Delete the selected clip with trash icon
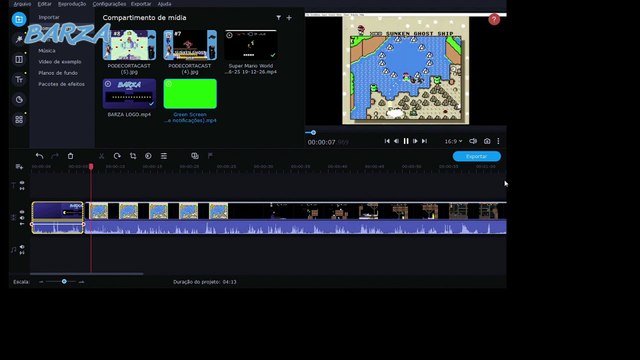Screen dimensions: 640x360 [70, 156]
